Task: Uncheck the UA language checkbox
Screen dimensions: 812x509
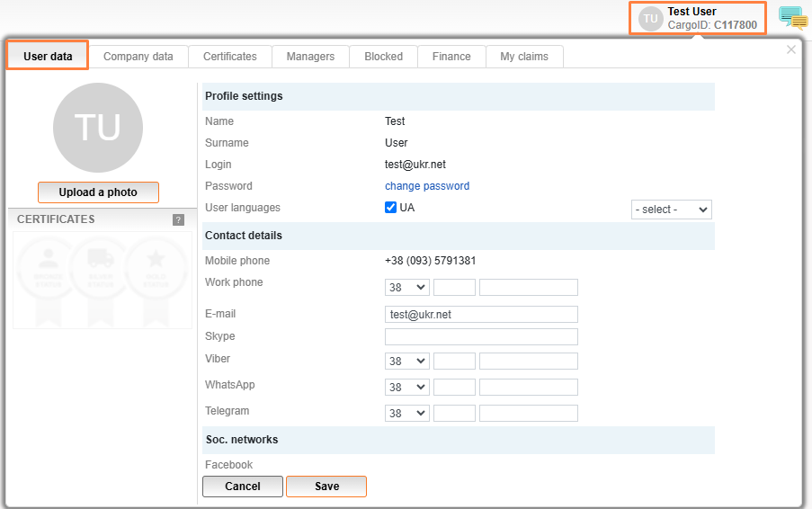Action: click(390, 208)
